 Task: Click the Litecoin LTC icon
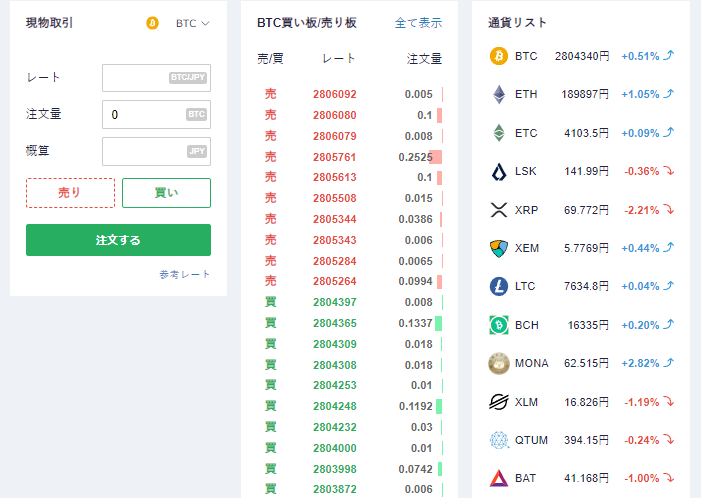pyautogui.click(x=498, y=286)
